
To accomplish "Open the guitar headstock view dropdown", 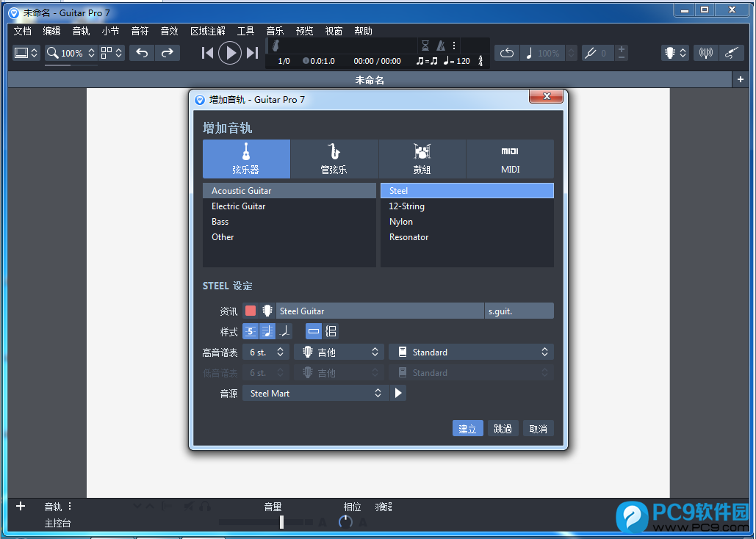I will coord(675,53).
